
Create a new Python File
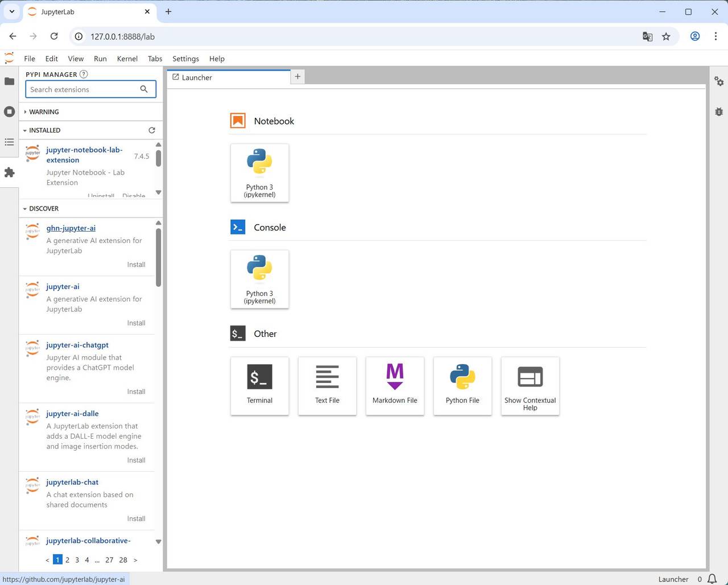(462, 386)
